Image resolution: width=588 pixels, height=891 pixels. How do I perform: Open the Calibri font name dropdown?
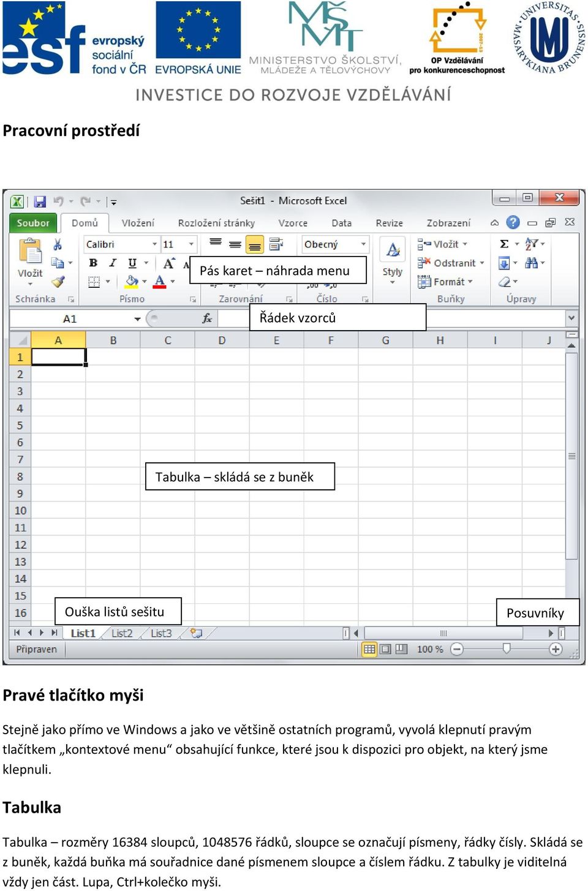click(154, 244)
